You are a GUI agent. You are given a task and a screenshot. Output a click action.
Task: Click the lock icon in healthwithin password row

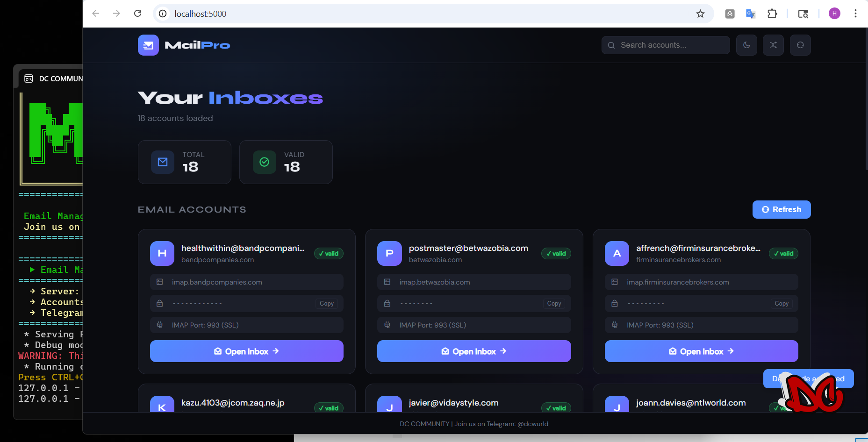160,304
